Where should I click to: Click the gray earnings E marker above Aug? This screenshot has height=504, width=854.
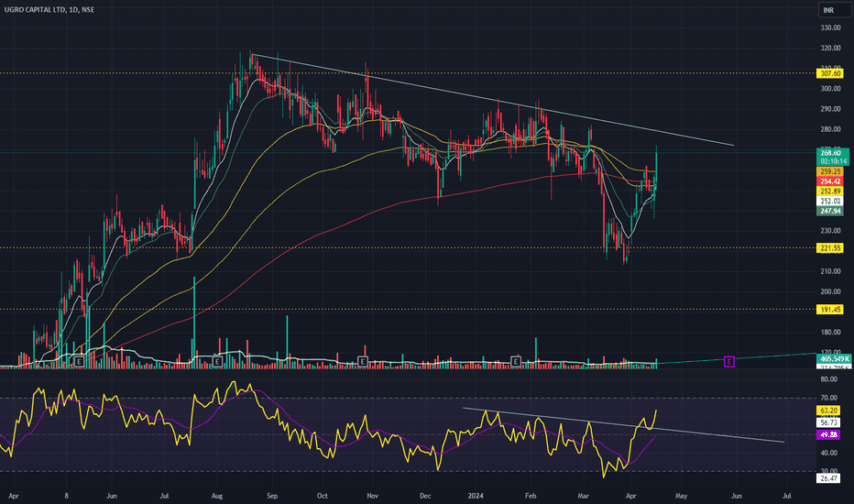point(217,361)
